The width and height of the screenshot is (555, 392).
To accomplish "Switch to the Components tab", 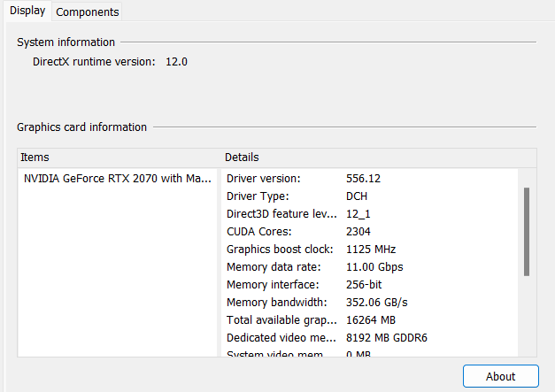I will 87,12.
